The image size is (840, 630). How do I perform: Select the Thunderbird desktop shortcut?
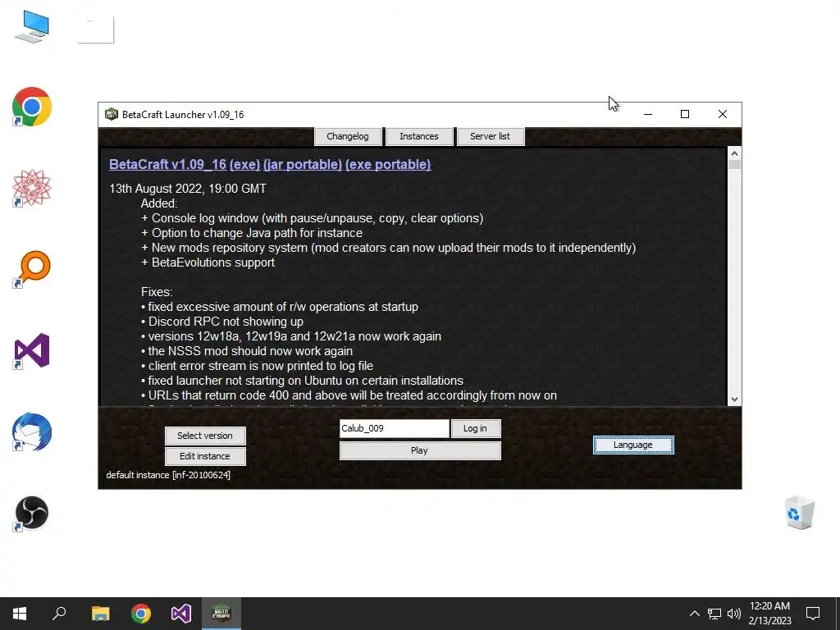tap(32, 431)
